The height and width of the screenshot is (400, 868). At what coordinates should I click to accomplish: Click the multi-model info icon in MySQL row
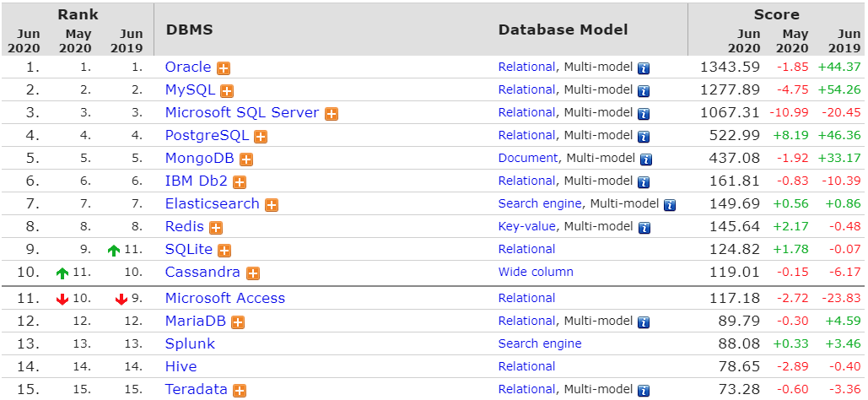point(644,91)
